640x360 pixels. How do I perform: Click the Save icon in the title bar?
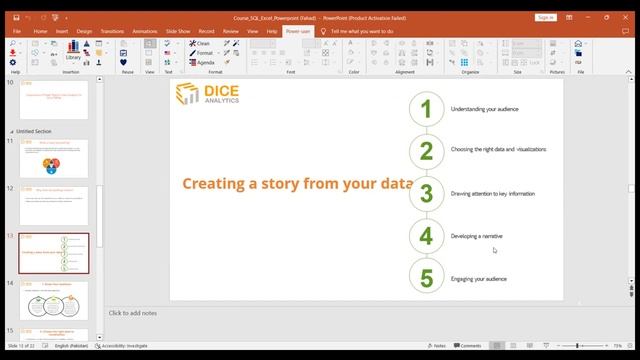pos(16,18)
